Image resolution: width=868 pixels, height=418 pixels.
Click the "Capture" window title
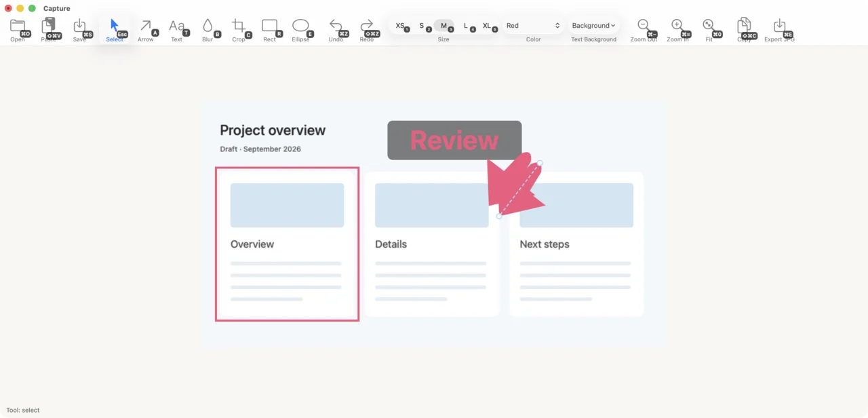[x=57, y=8]
